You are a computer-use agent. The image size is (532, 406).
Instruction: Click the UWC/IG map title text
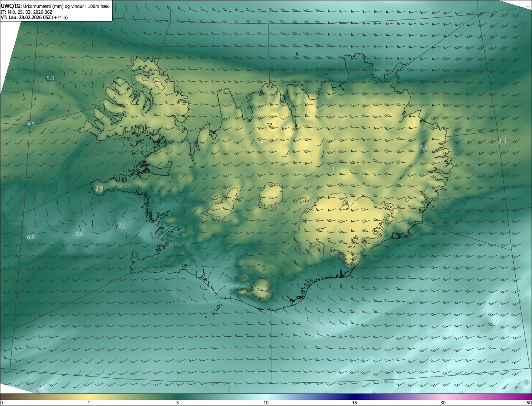click(11, 6)
